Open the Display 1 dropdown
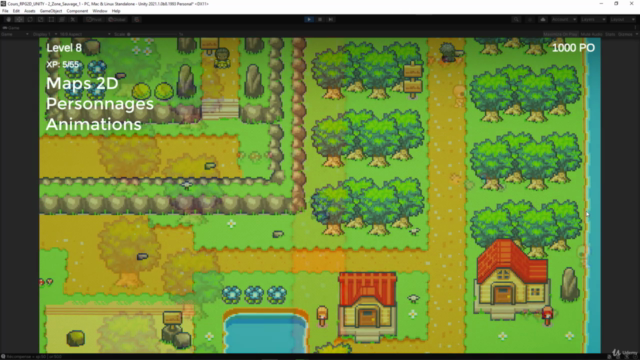This screenshot has width=640, height=360. [x=44, y=34]
